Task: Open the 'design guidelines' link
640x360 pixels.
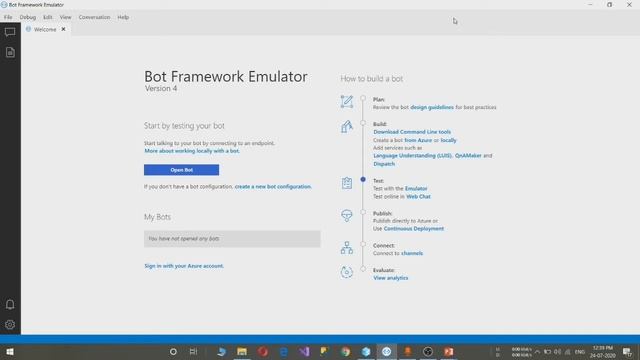Action: point(432,107)
